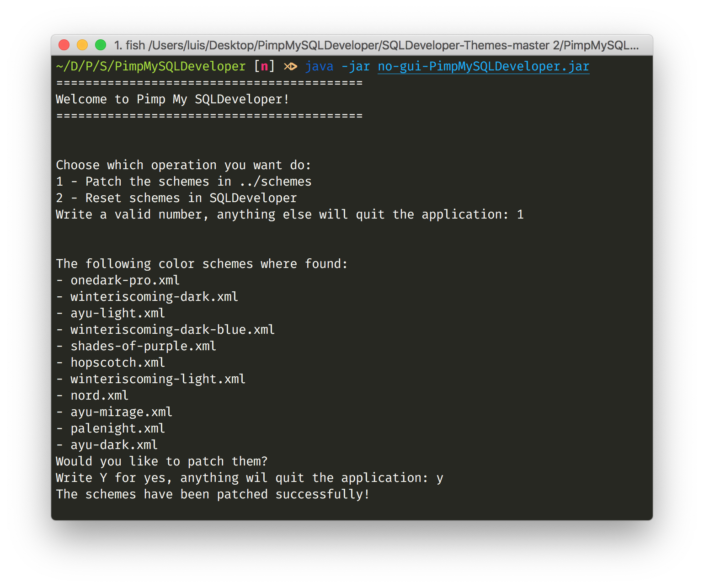Viewport: 704px width, 588px height.
Task: Click the green zoom window button
Action: point(101,45)
